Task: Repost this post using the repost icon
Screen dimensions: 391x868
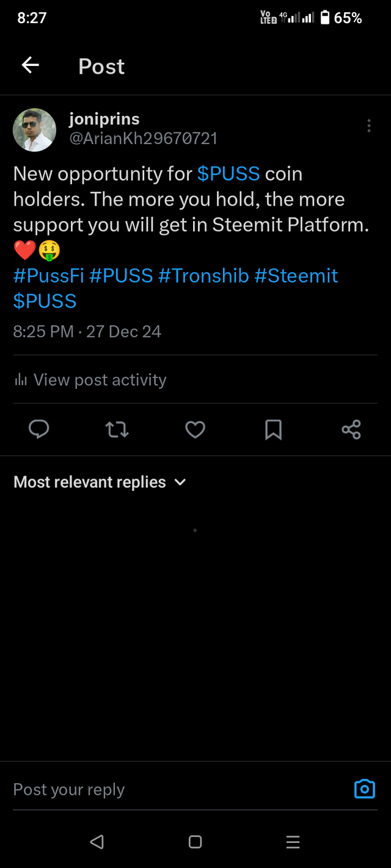Action: (117, 430)
